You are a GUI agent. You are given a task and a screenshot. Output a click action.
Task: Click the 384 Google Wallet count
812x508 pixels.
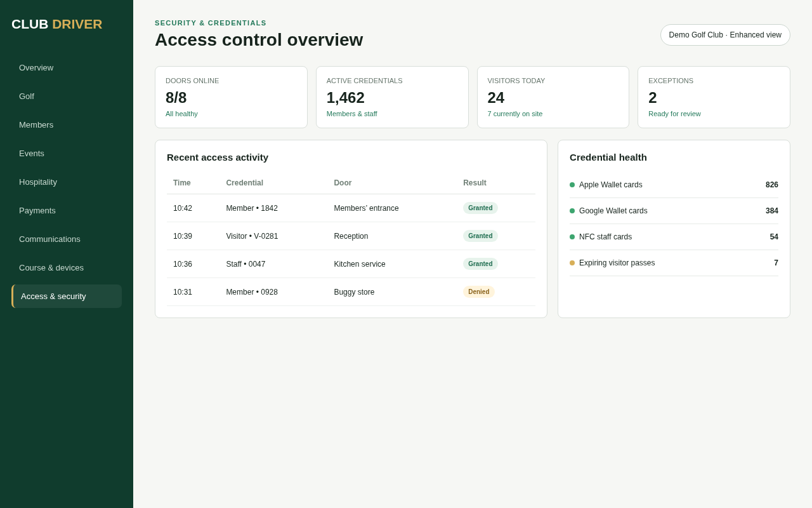tap(772, 211)
